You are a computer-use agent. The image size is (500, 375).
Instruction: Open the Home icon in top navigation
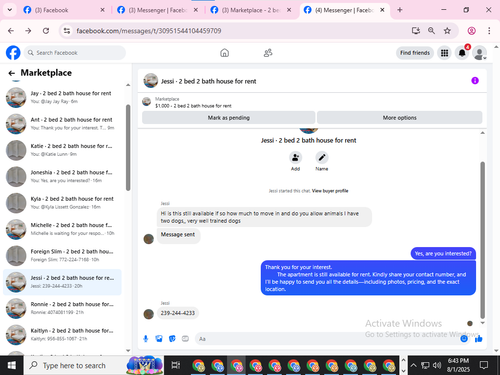coord(224,53)
